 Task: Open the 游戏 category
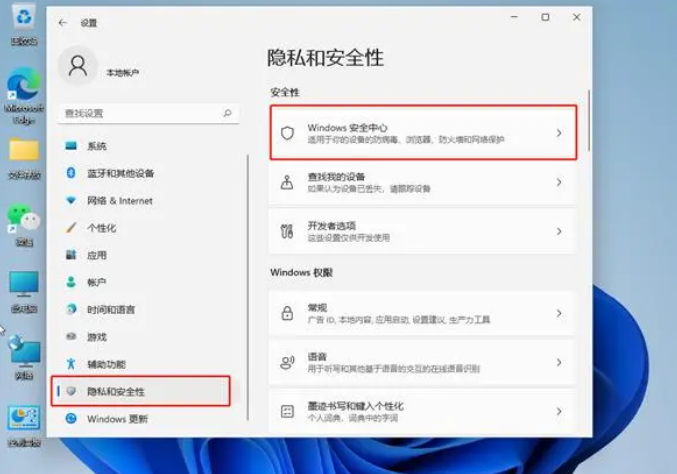click(x=147, y=336)
